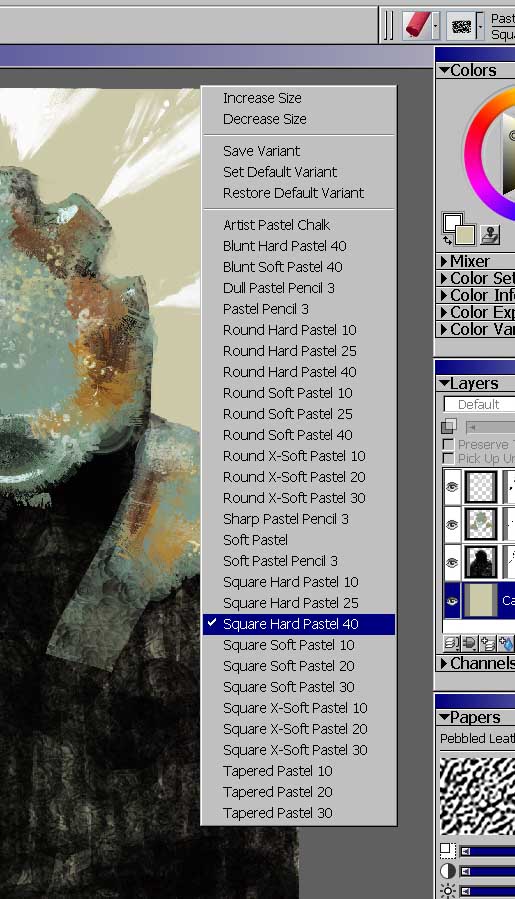Enable Preserve Transparency checkbox

pyautogui.click(x=448, y=444)
